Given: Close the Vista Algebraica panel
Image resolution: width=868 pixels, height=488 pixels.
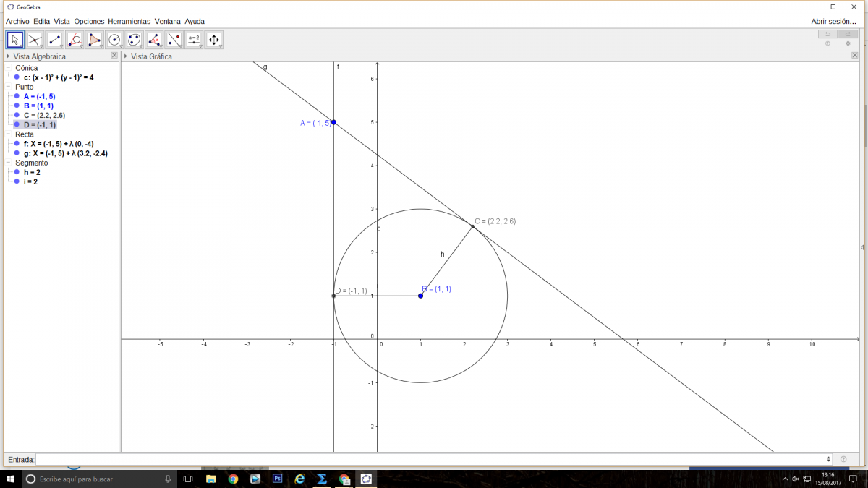Looking at the screenshot, I should (x=114, y=56).
